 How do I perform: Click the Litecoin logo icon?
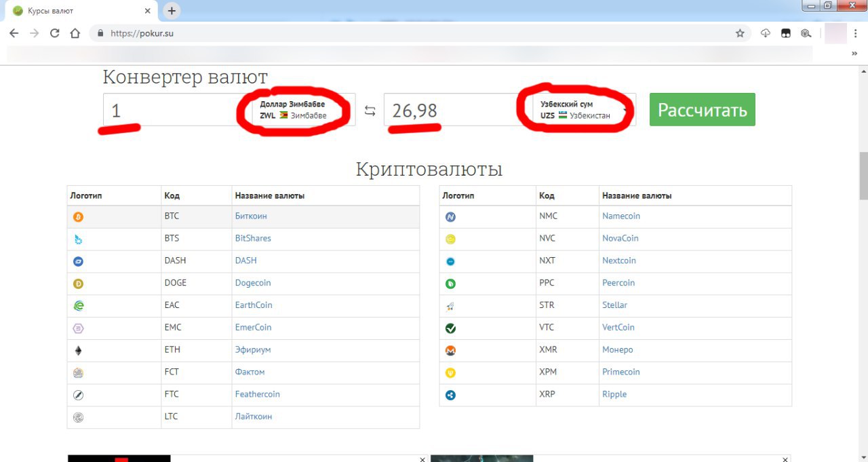(78, 417)
